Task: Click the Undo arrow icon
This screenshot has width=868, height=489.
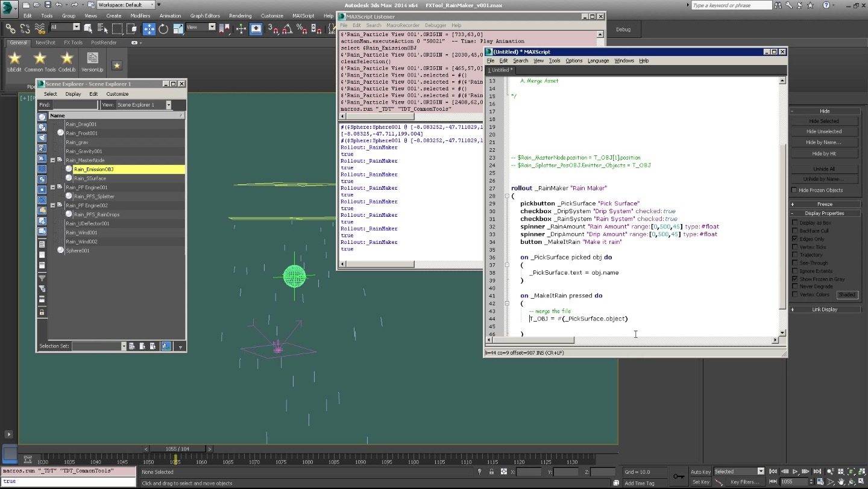Action: [x=58, y=5]
